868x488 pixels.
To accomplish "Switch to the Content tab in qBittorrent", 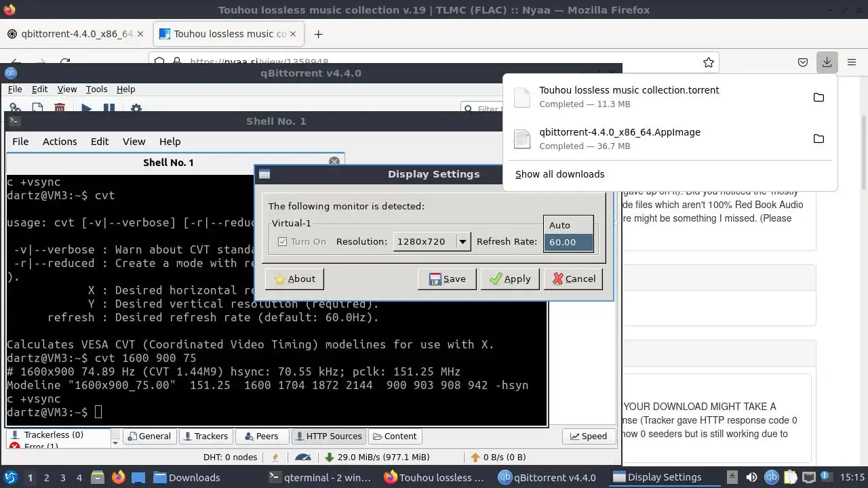I will pos(395,436).
